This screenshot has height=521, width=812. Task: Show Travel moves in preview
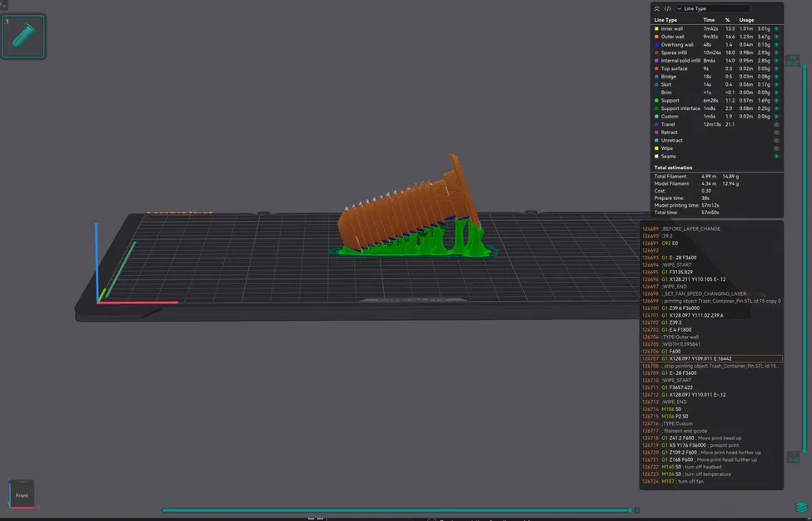coord(776,124)
